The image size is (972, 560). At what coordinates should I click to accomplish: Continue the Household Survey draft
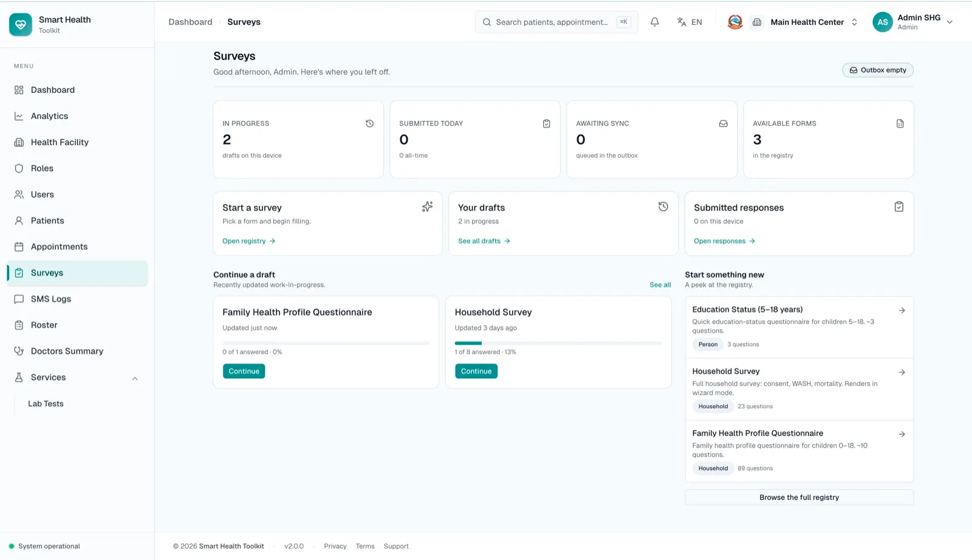point(476,371)
